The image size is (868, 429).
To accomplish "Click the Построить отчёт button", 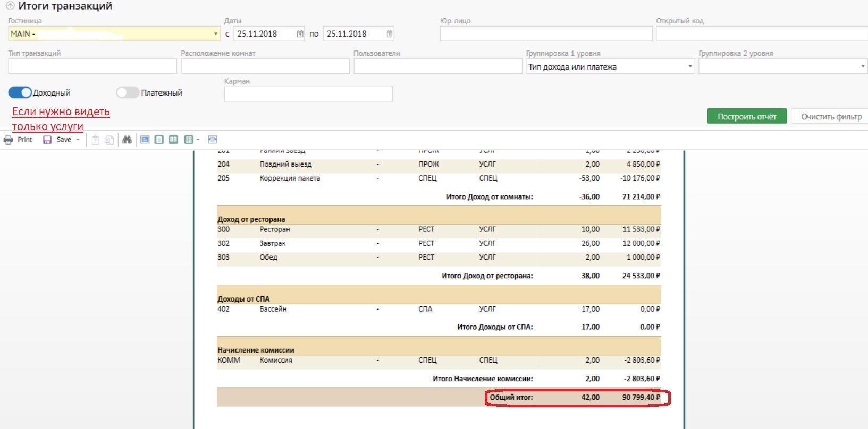I will click(746, 117).
